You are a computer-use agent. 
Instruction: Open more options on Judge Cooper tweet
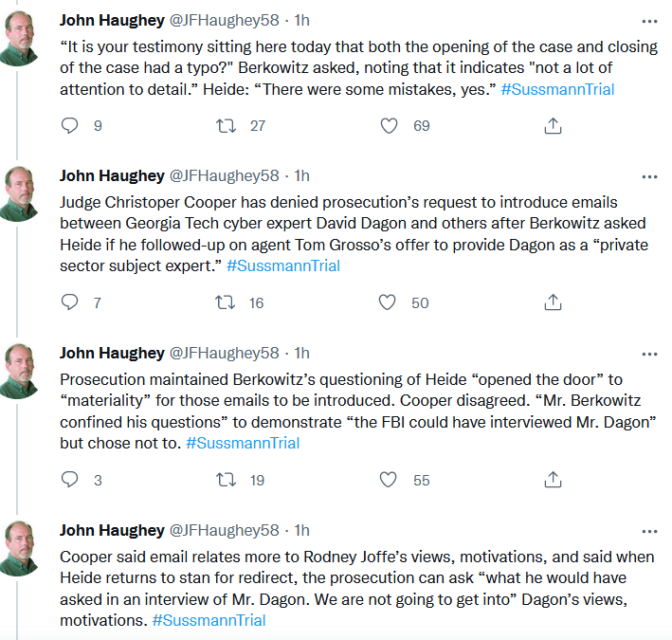point(648,176)
